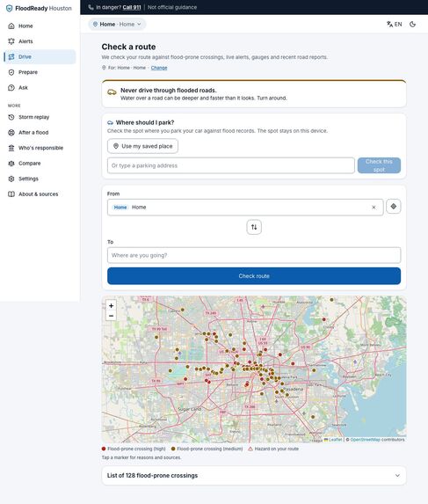Click the phone icon in top banner
428x504 pixels.
(91, 7)
